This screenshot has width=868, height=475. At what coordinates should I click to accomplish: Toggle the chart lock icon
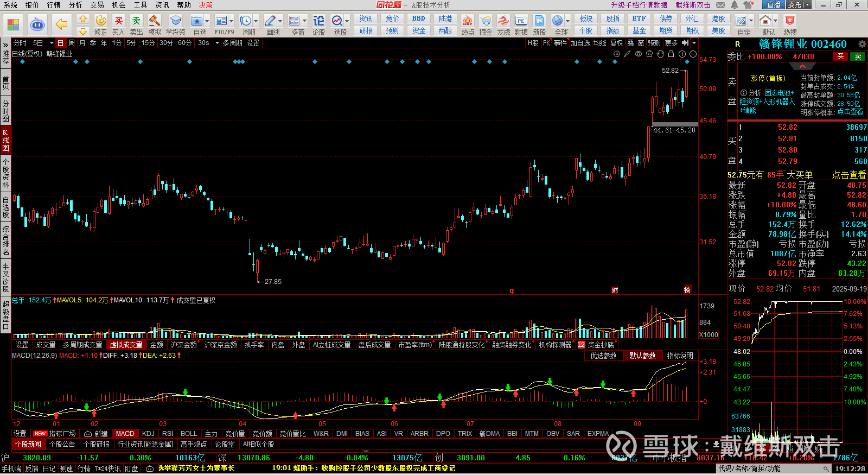click(x=671, y=54)
